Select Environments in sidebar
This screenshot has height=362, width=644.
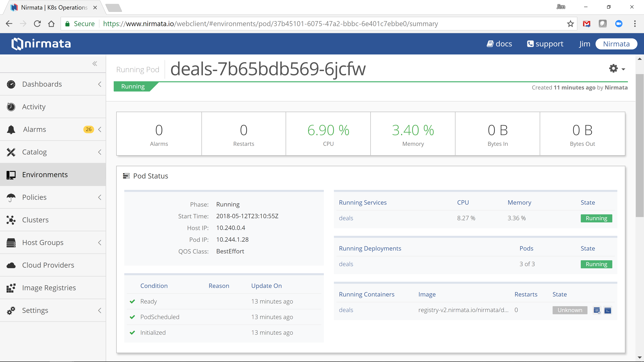click(53, 175)
